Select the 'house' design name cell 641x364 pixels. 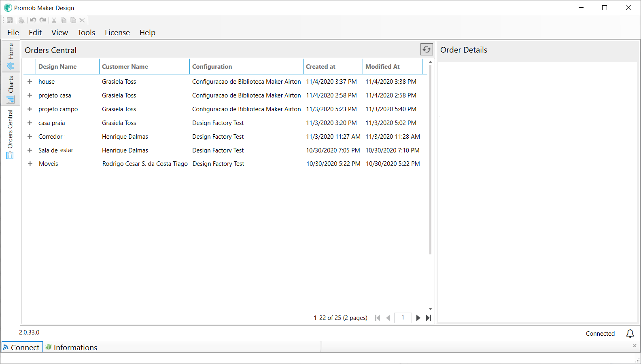pyautogui.click(x=47, y=82)
